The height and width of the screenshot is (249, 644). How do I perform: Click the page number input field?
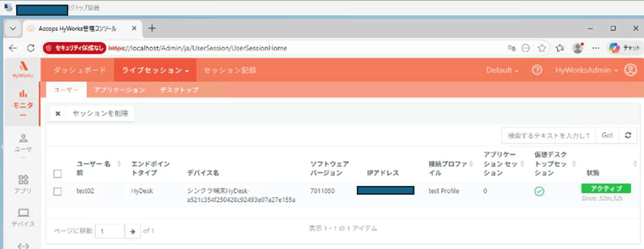point(110,231)
